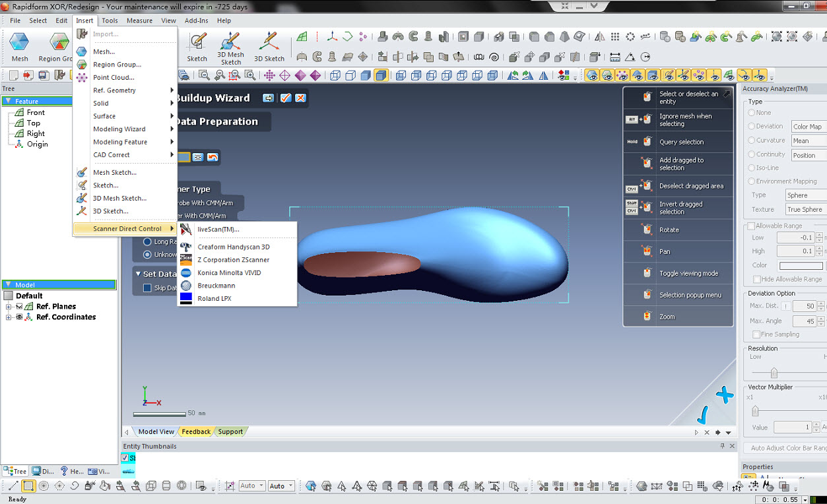Switch to the Feedback tab
The image size is (827, 504).
196,432
